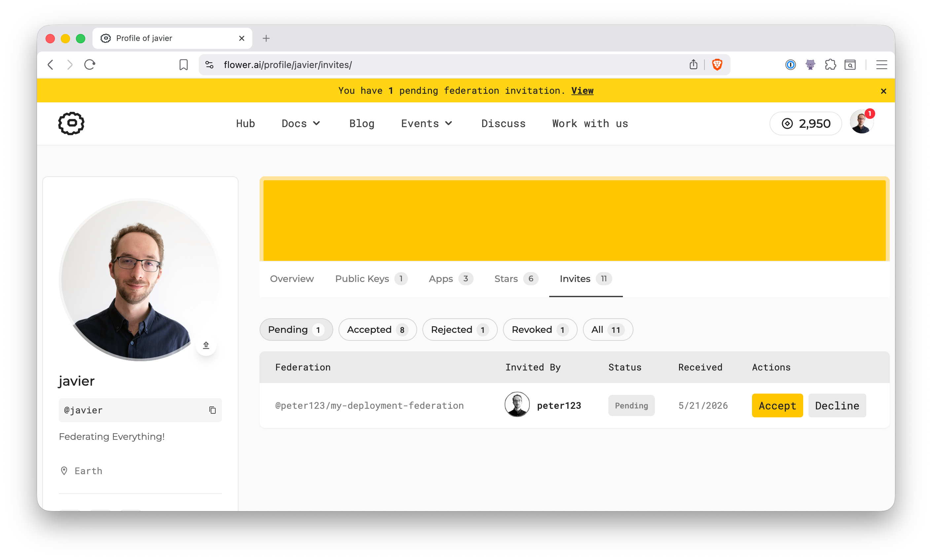Filter invites by Accepted

[377, 330]
